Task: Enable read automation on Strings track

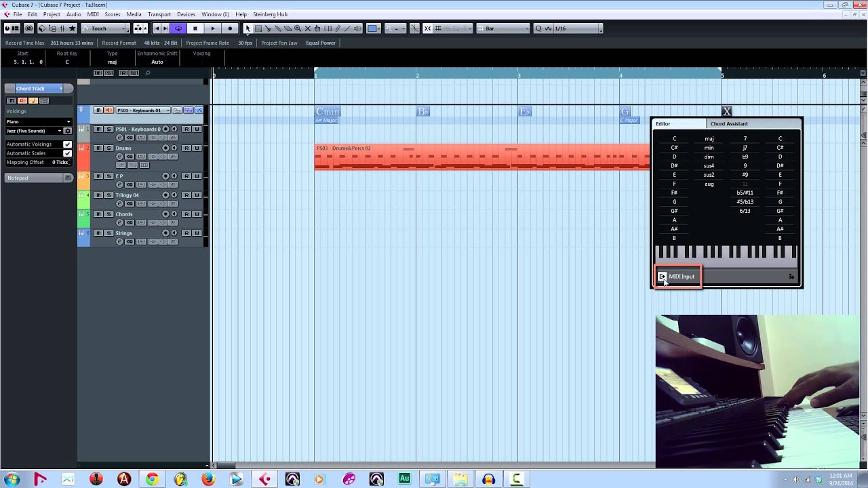Action: coord(186,233)
